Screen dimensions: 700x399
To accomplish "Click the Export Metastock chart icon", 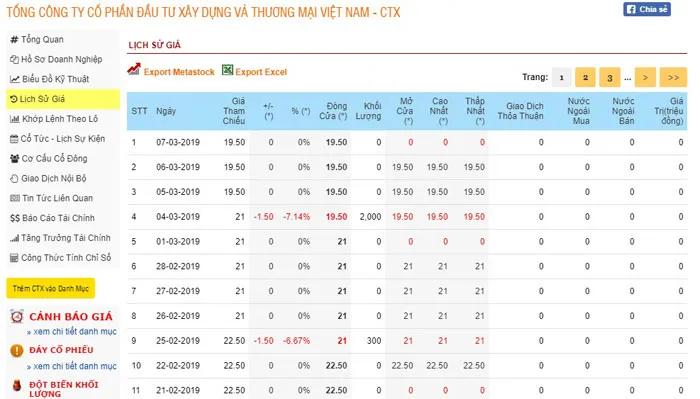I will click(x=133, y=69).
